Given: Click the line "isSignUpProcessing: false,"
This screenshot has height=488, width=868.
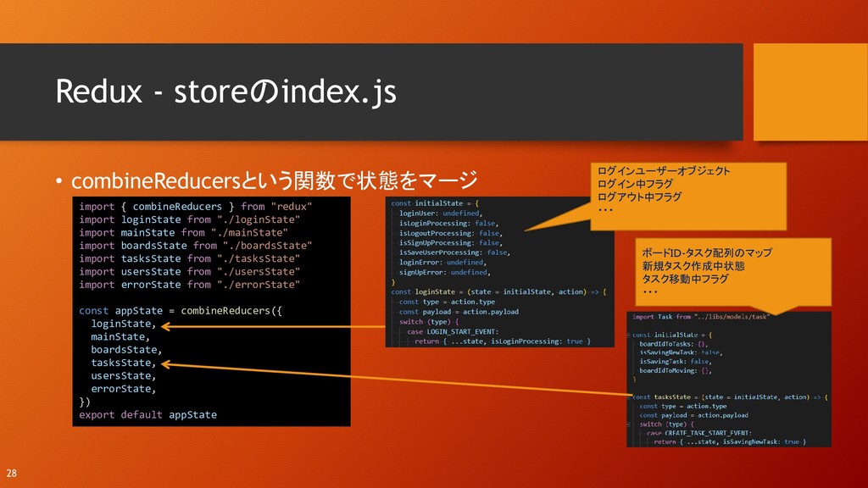Looking at the screenshot, I should pyautogui.click(x=451, y=243).
